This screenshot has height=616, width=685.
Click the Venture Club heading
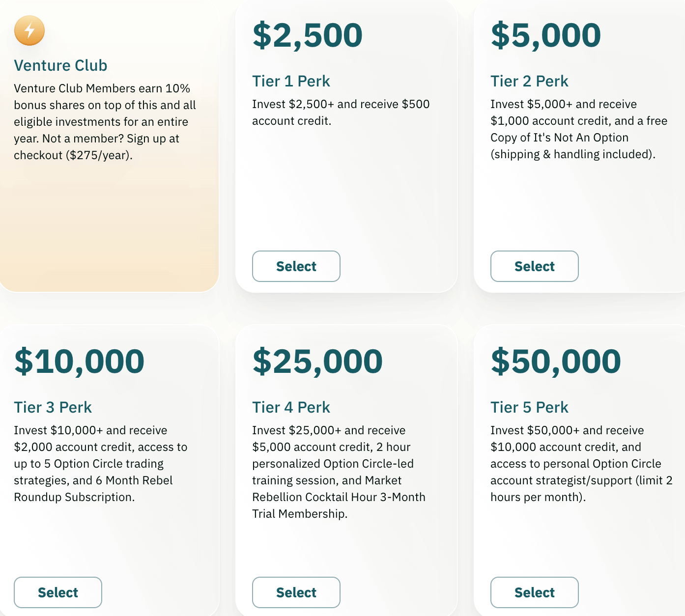point(60,65)
